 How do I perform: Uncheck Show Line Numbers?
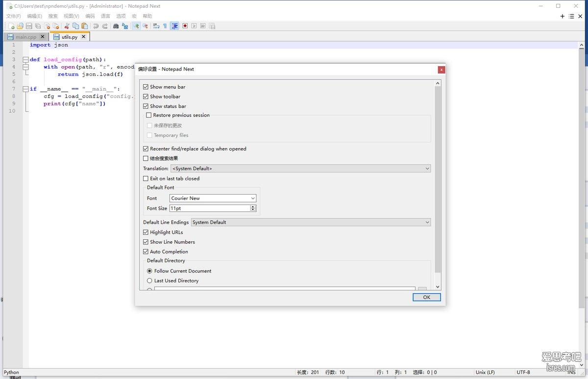point(146,242)
